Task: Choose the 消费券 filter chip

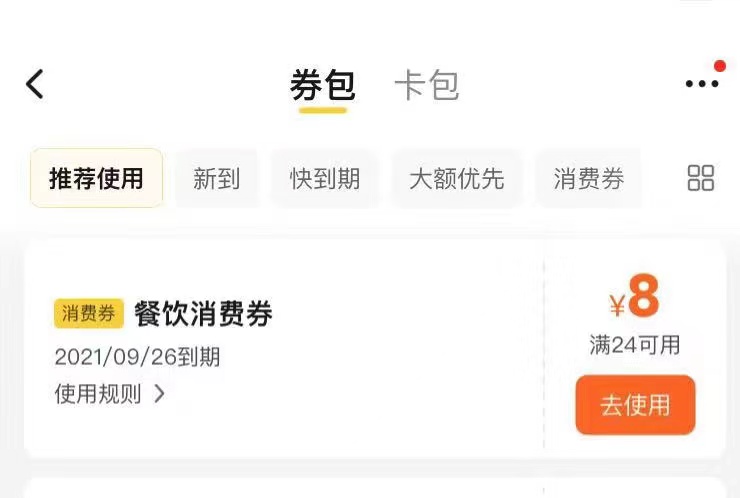Action: 589,178
